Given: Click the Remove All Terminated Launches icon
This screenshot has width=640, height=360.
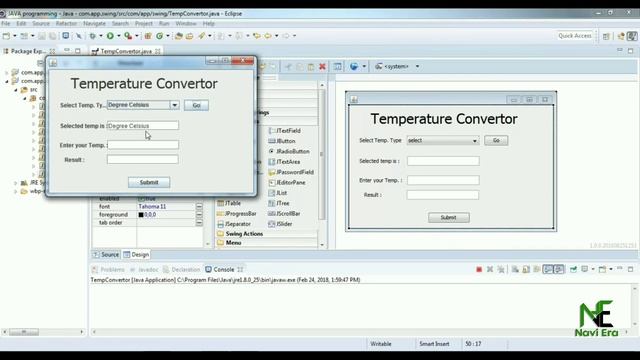Looking at the screenshot, I should 501,269.
